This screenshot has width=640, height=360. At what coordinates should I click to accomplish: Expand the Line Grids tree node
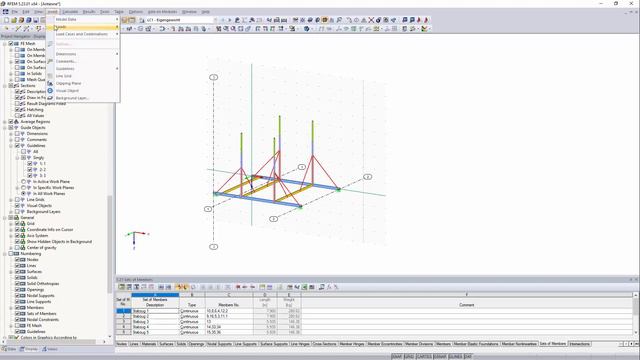(x=11, y=200)
